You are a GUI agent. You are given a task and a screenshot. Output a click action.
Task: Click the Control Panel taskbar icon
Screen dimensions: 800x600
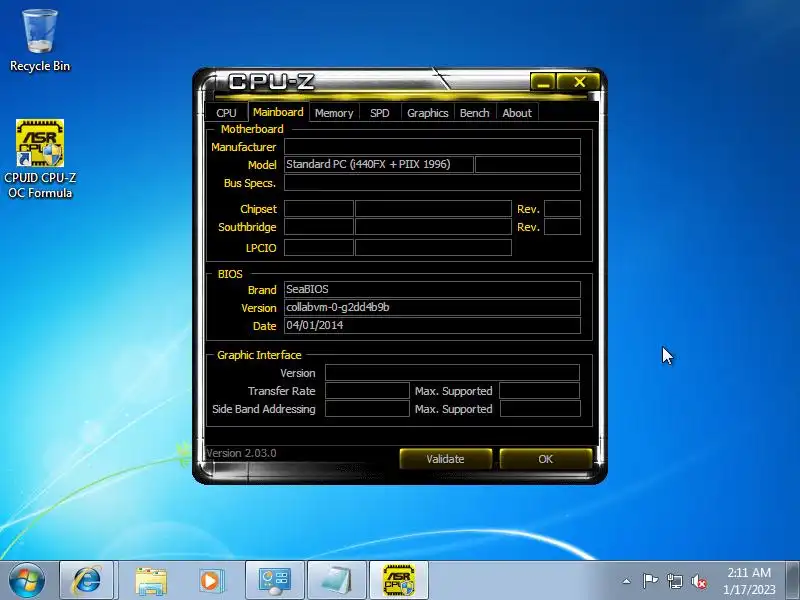click(274, 580)
